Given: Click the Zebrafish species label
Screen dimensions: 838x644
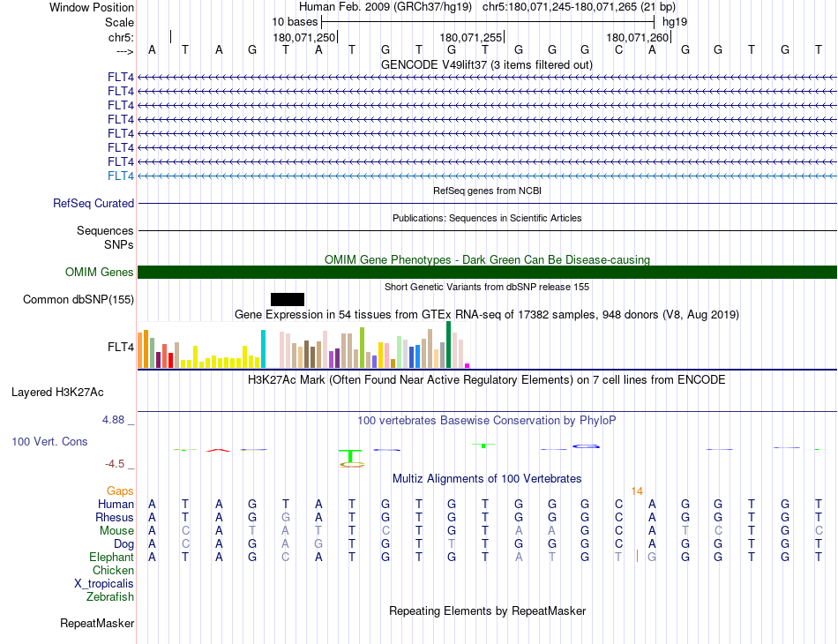Looking at the screenshot, I should [x=110, y=596].
